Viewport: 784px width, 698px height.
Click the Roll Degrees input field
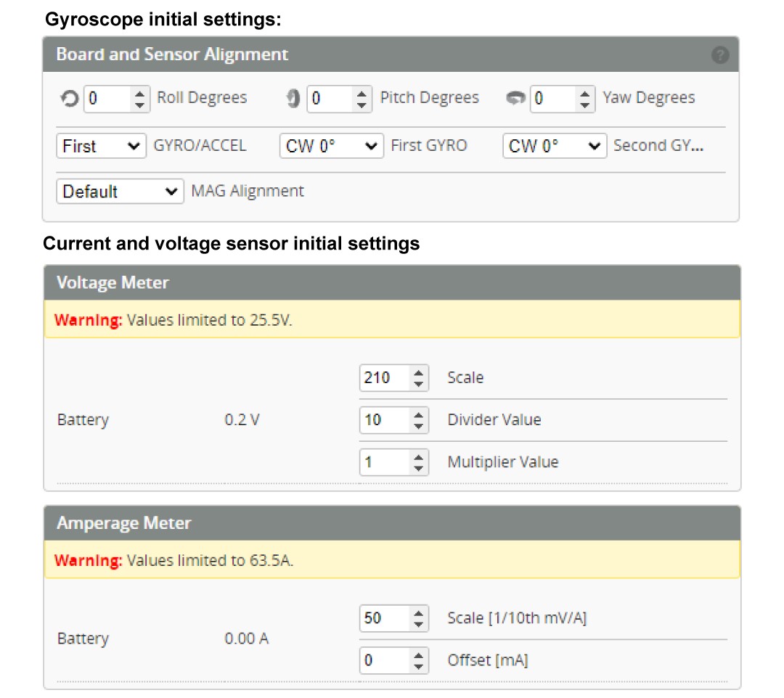[116, 99]
